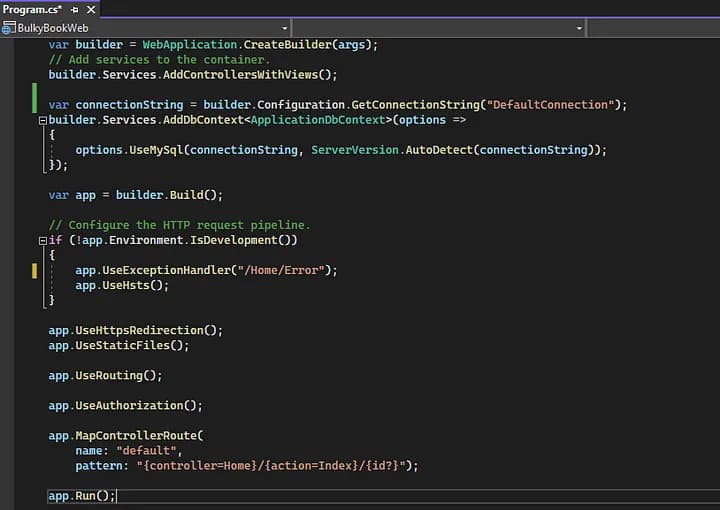720x510 pixels.
Task: Select the Program.cs document tab
Action: tap(32, 9)
